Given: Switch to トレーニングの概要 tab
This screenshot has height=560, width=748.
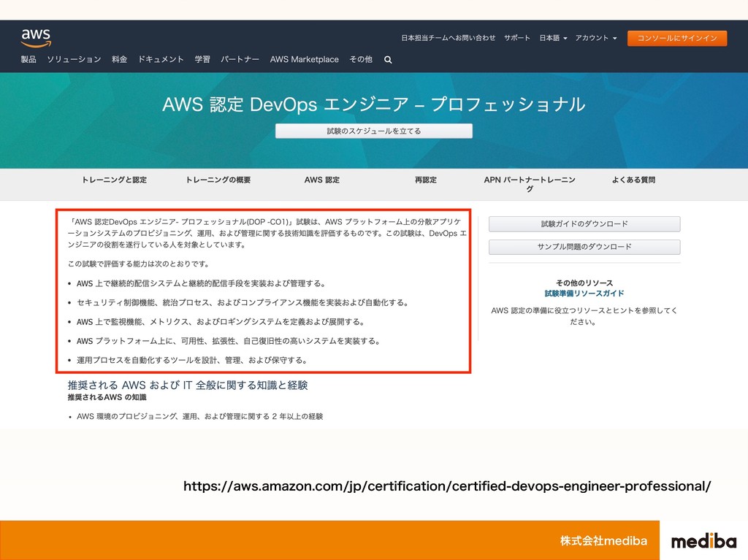Looking at the screenshot, I should click(x=218, y=180).
